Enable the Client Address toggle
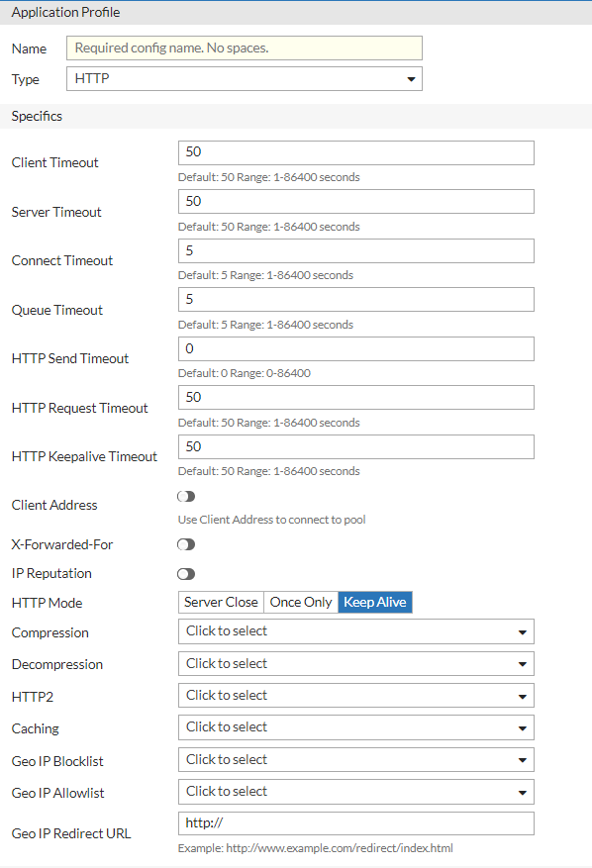This screenshot has height=868, width=592. tap(186, 496)
